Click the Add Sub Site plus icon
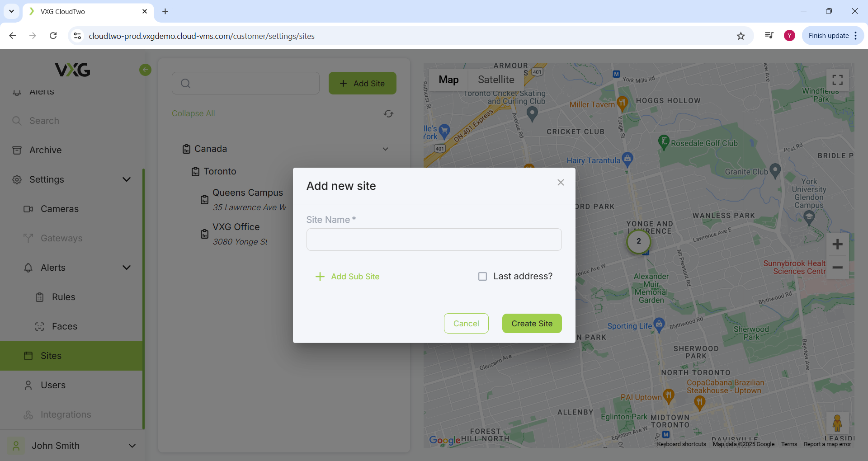The width and height of the screenshot is (868, 461). pyautogui.click(x=320, y=277)
